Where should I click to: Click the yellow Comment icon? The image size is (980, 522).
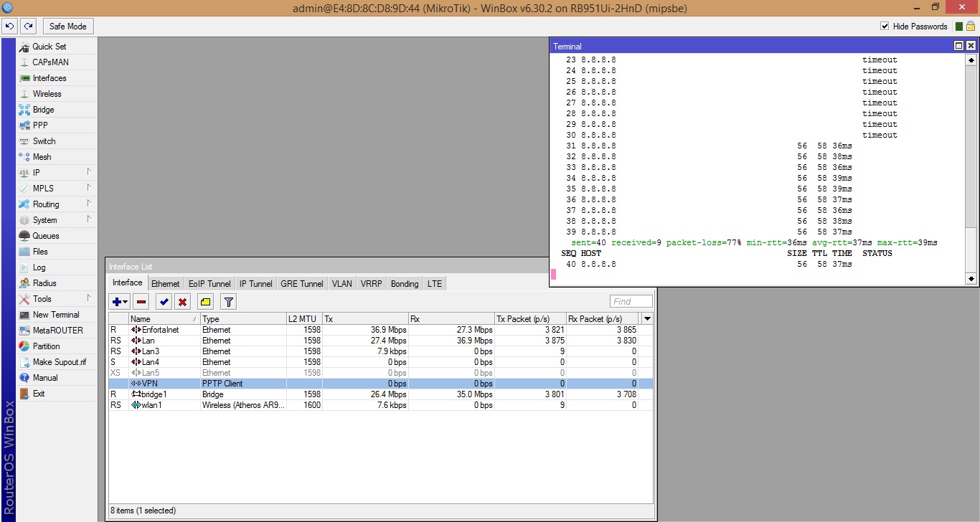(x=205, y=302)
